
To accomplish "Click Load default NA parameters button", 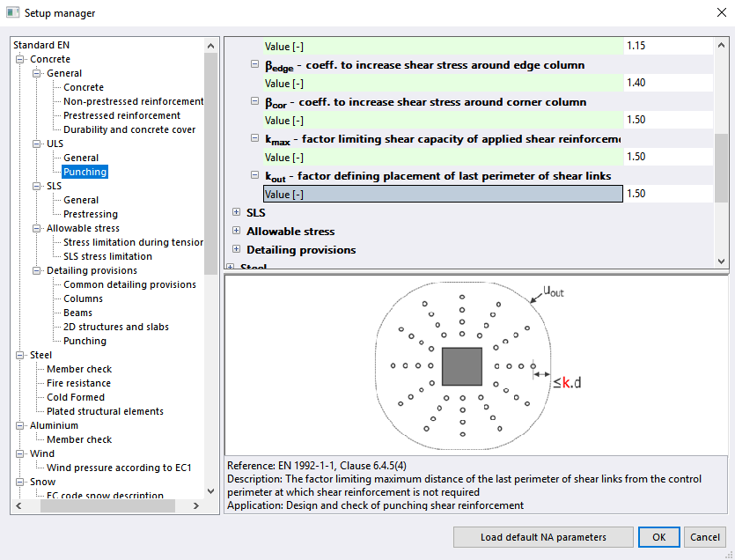I will point(543,537).
